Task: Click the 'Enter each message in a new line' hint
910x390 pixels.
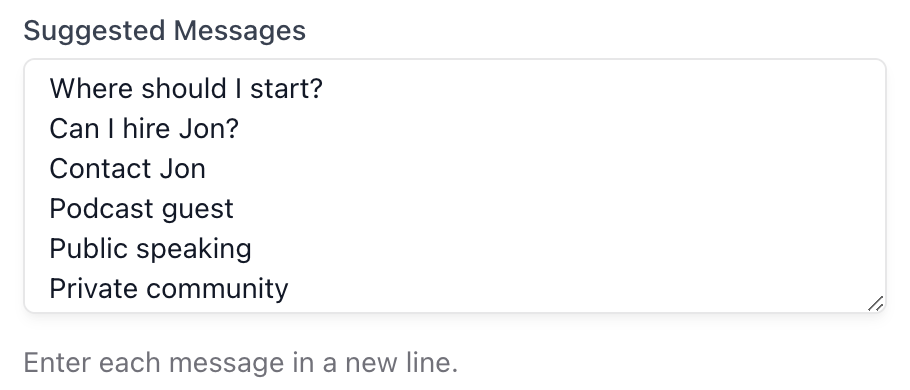Action: click(x=241, y=362)
